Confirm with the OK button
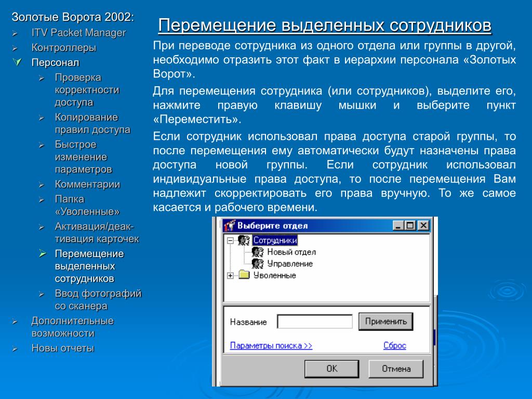The image size is (532, 399). click(x=332, y=369)
